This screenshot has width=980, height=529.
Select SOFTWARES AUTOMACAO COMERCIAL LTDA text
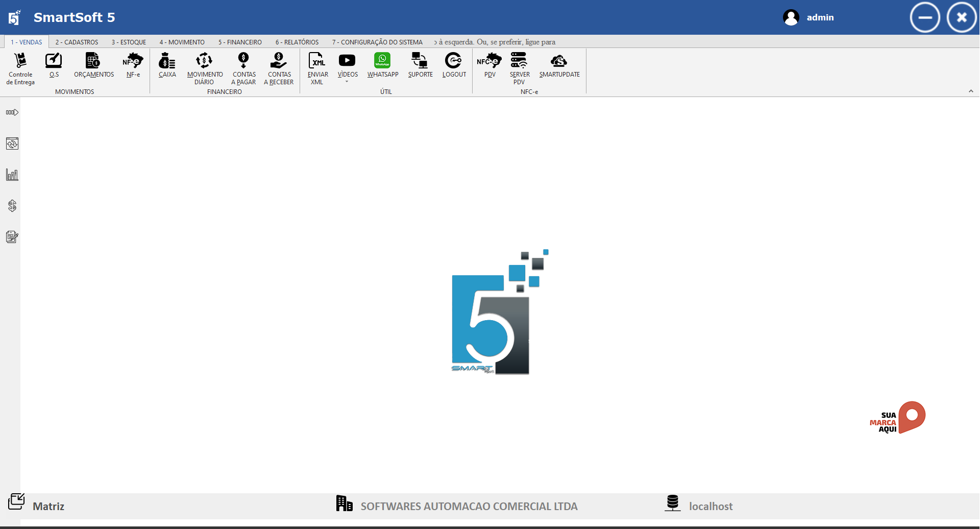(469, 506)
